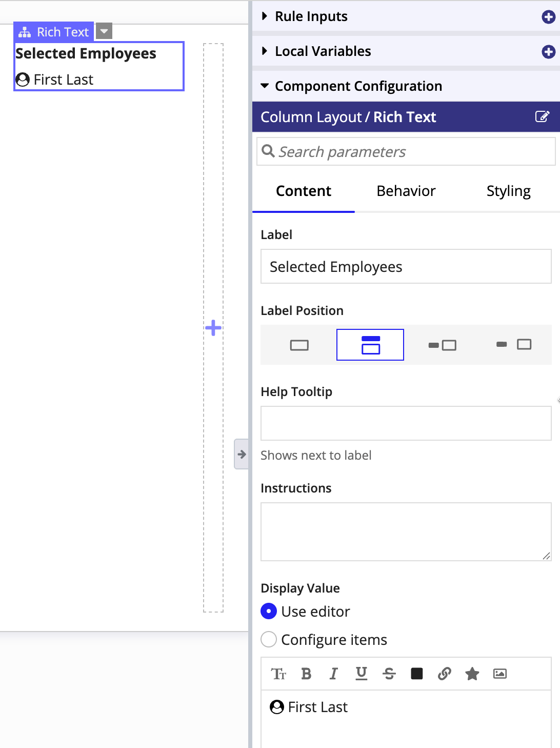This screenshot has width=560, height=748.
Task: Open Rich Text component dropdown arrow
Action: pyautogui.click(x=104, y=31)
